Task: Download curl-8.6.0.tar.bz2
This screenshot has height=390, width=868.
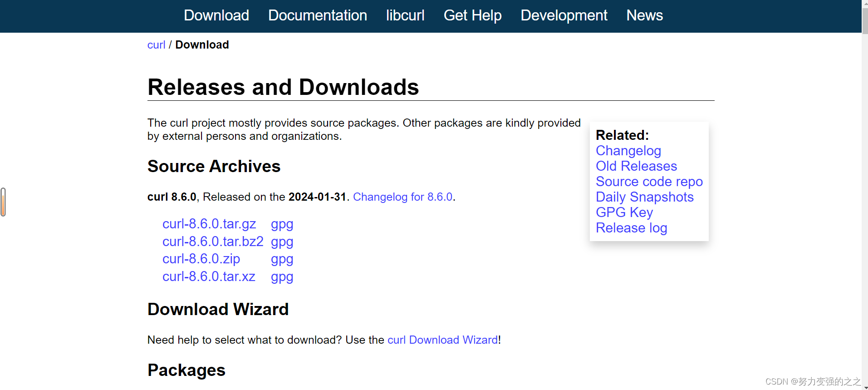Action: (213, 242)
